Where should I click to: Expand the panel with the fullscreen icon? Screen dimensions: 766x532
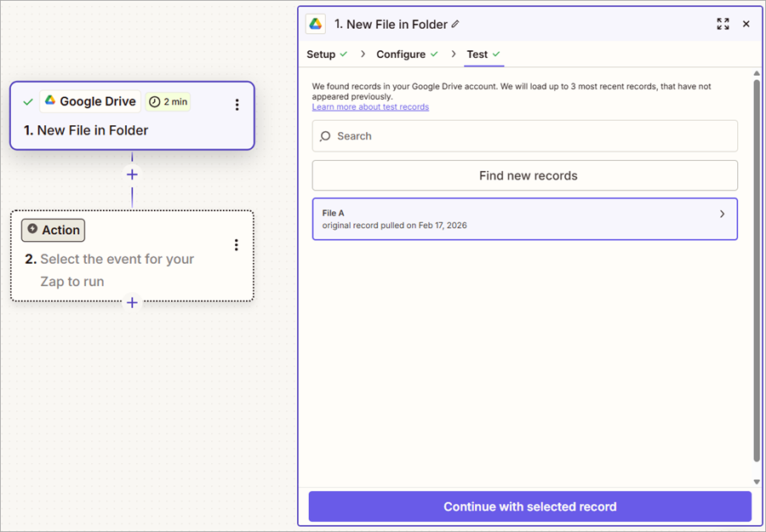(723, 24)
